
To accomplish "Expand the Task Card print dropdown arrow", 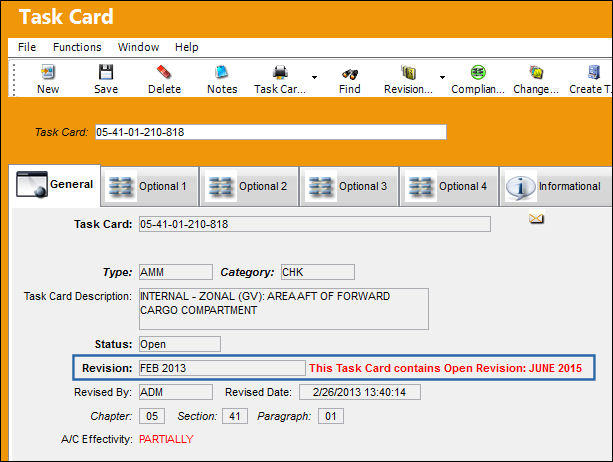I will (x=314, y=77).
